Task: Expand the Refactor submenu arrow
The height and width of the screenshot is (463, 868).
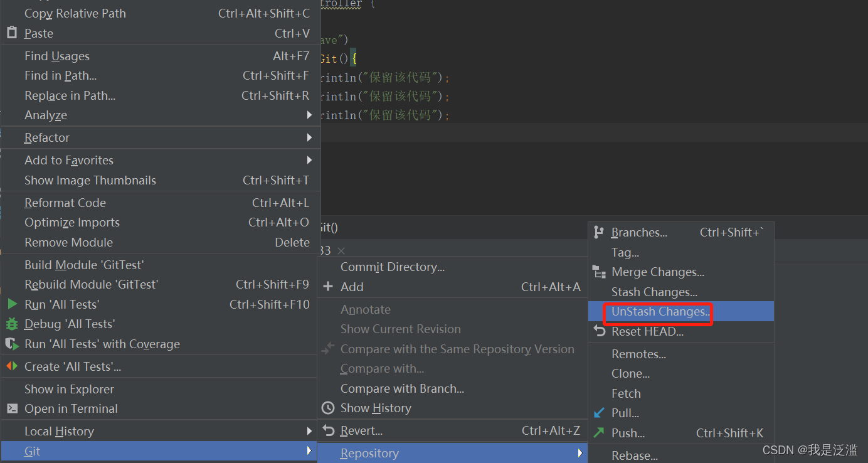Action: 309,137
